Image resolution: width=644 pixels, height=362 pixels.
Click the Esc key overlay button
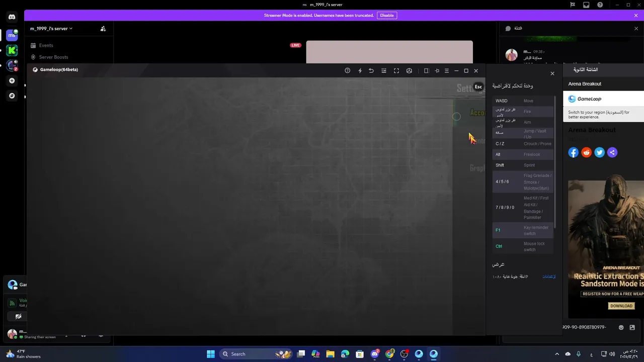click(478, 86)
